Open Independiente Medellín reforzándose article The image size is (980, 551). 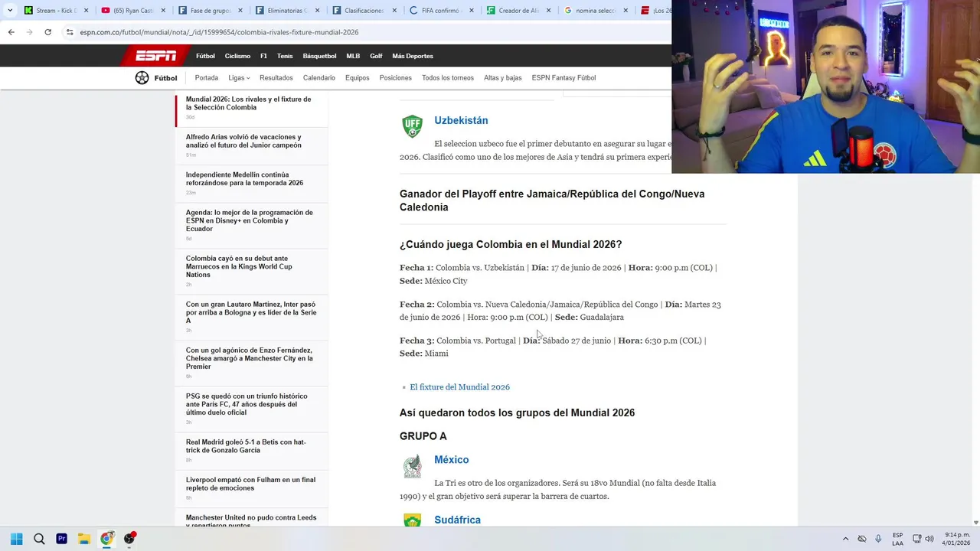pos(245,179)
